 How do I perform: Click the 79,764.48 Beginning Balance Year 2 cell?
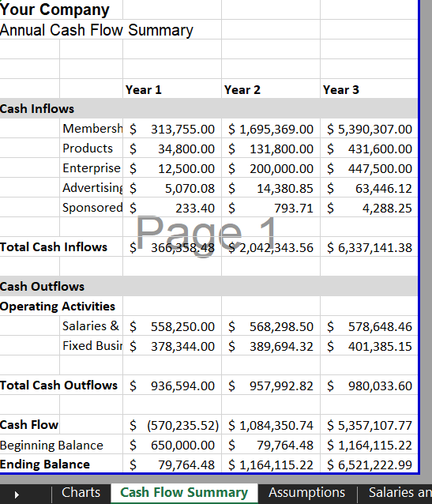(x=271, y=445)
